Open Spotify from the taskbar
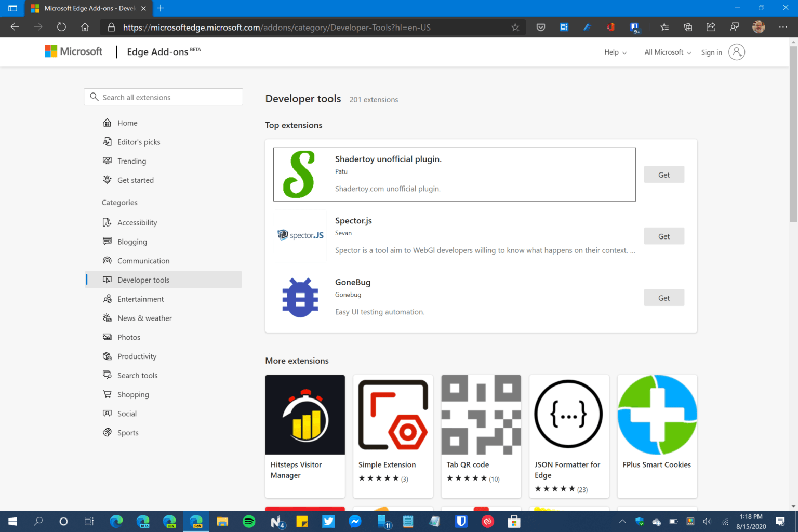Image resolution: width=798 pixels, height=532 pixels. pos(249,521)
